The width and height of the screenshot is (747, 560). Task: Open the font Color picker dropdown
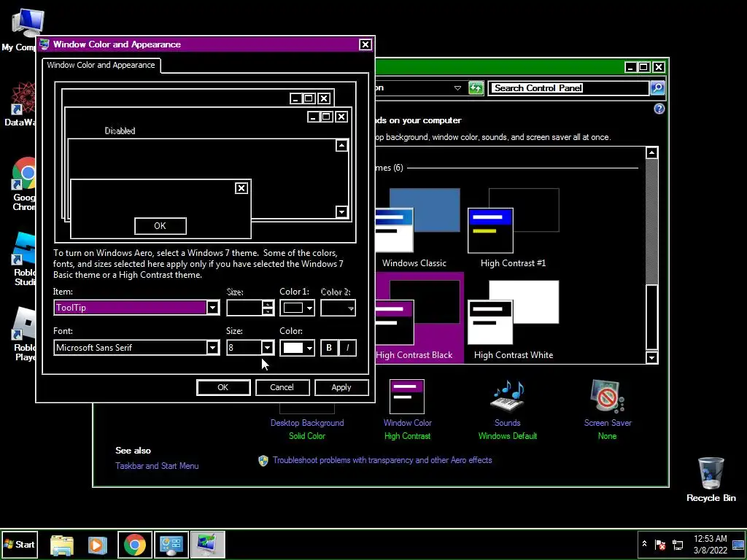[x=298, y=348]
